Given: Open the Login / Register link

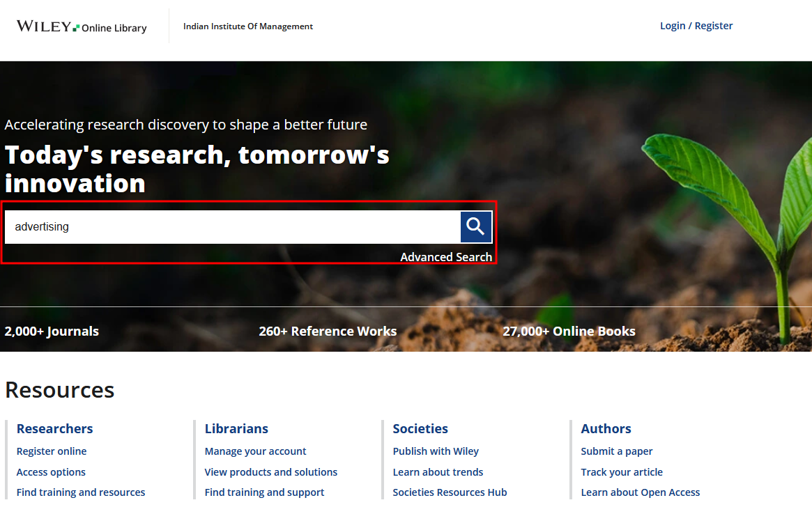Looking at the screenshot, I should [x=696, y=26].
